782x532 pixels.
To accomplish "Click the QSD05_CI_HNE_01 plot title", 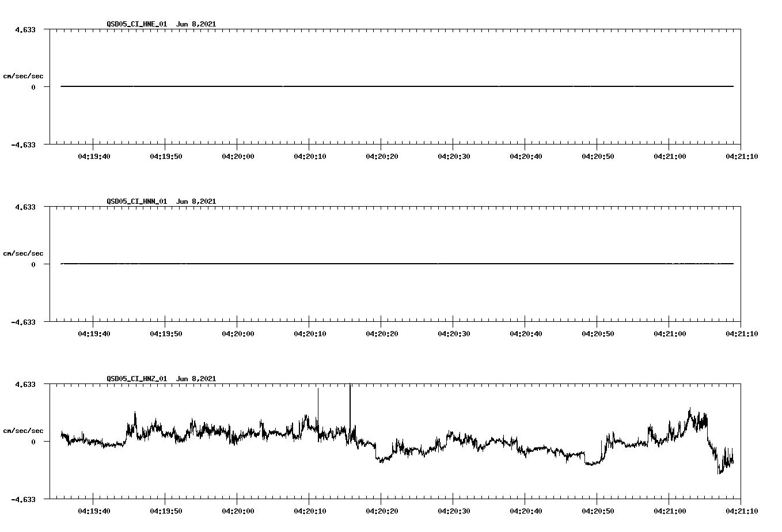I will (x=161, y=24).
